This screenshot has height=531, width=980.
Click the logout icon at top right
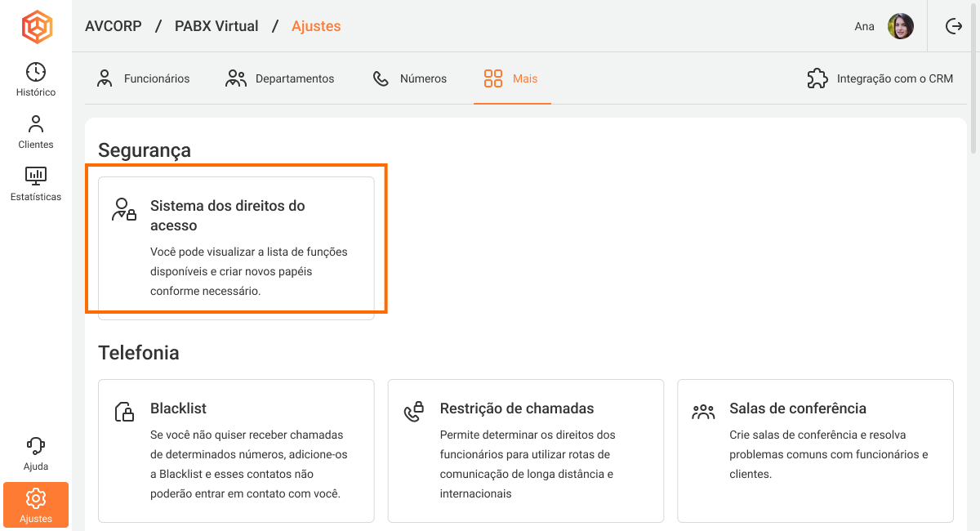[x=953, y=26]
